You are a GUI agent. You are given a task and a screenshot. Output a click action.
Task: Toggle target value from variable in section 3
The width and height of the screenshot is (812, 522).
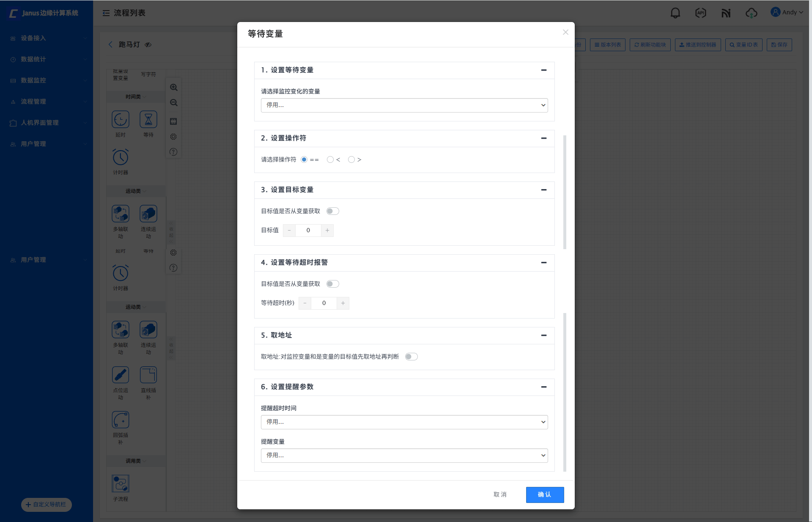click(x=332, y=211)
